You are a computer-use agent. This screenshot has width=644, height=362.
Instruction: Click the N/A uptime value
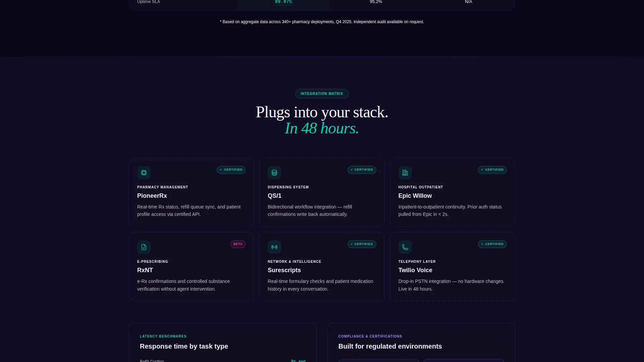pyautogui.click(x=469, y=2)
